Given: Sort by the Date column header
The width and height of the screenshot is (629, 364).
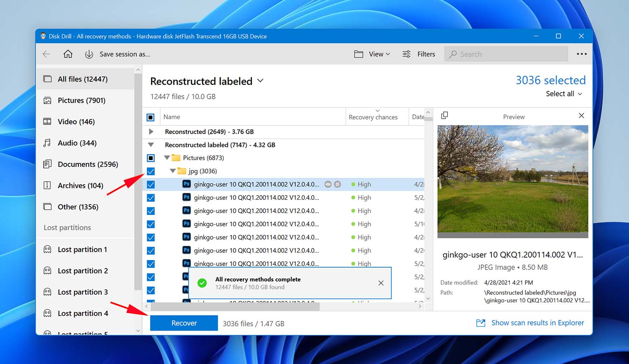Looking at the screenshot, I should click(x=418, y=117).
